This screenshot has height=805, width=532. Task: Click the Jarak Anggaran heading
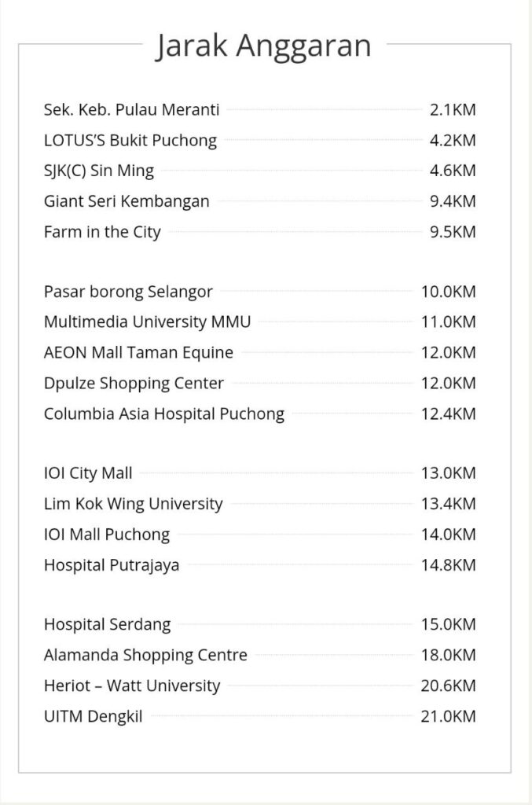coord(262,46)
